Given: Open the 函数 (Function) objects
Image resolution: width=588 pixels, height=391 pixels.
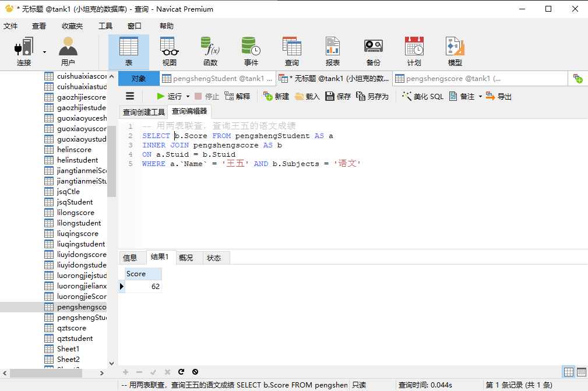Looking at the screenshot, I should click(x=210, y=52).
